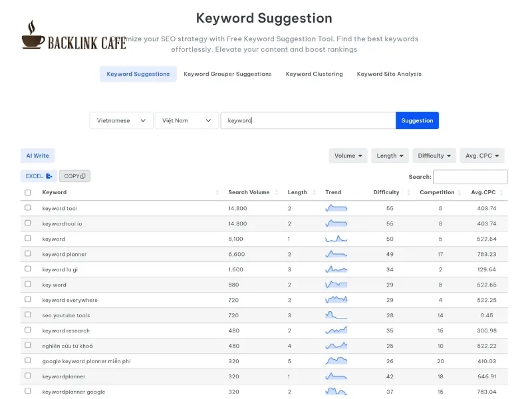Screen dimensions: 532x399
Task: Click the trend chart for keyword research
Action: 336,330
